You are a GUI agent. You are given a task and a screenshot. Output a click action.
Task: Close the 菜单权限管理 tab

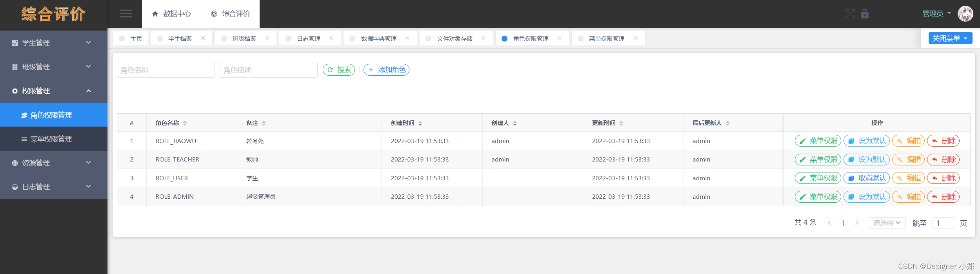click(x=636, y=38)
